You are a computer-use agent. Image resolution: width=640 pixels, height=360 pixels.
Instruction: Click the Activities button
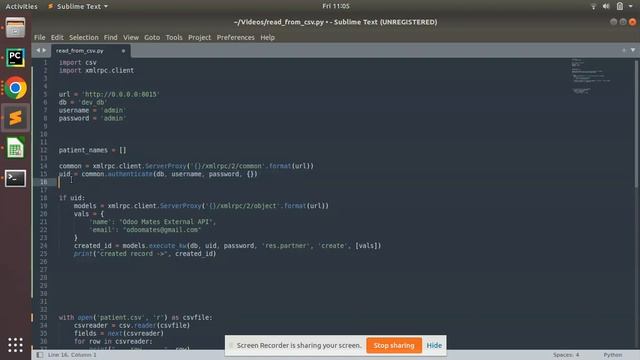21,6
